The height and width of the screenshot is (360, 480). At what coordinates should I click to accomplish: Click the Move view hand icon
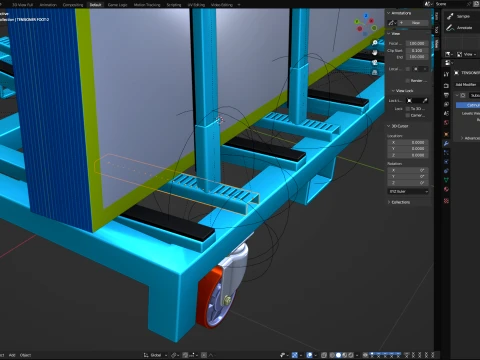coord(375,52)
